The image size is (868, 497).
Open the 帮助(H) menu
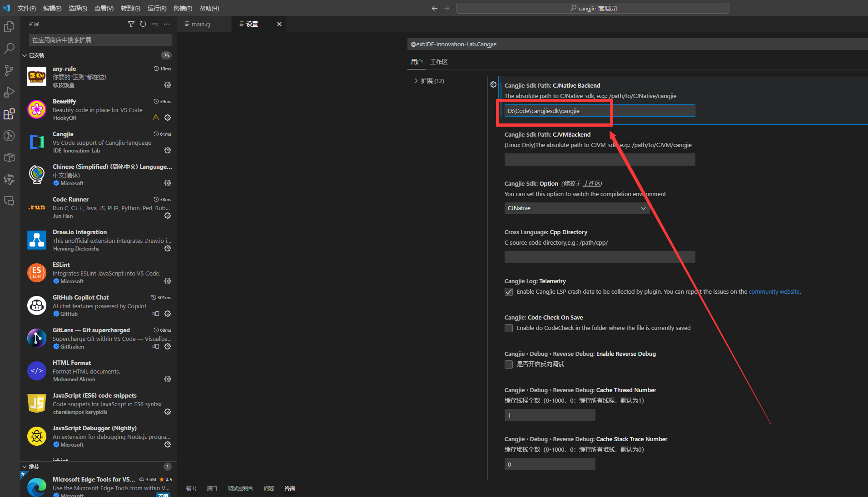click(x=209, y=8)
